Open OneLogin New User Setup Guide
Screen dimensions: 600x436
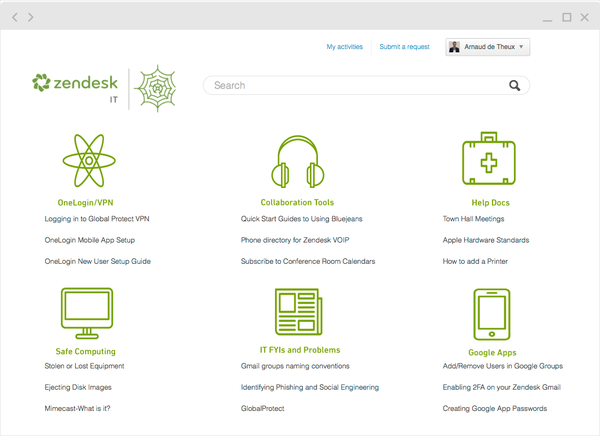pyautogui.click(x=98, y=261)
